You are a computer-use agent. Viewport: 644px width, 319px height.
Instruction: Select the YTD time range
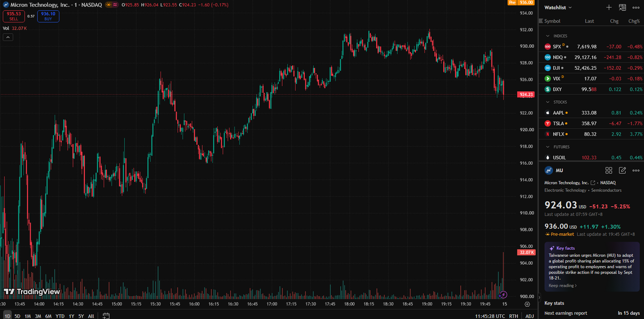click(x=60, y=316)
